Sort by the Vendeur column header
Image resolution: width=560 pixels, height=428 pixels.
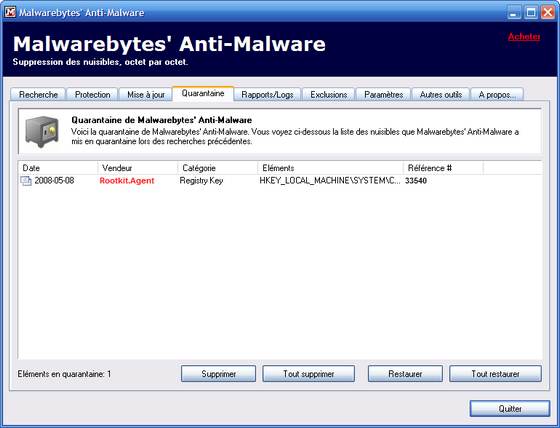tap(138, 168)
